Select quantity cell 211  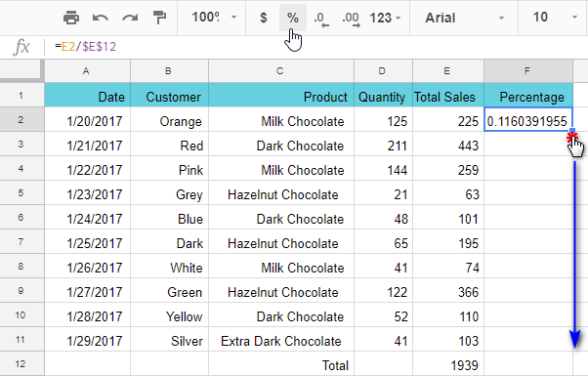[x=383, y=144]
